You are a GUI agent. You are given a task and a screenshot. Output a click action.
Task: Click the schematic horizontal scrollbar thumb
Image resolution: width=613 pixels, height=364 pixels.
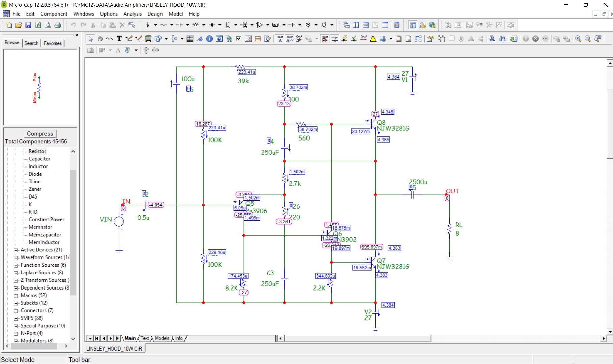[x=357, y=338]
